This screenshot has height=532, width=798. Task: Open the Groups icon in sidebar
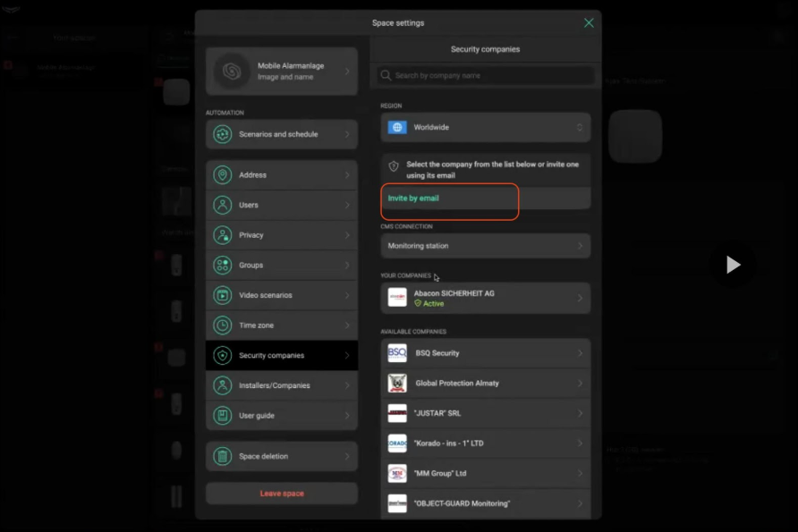pos(222,265)
